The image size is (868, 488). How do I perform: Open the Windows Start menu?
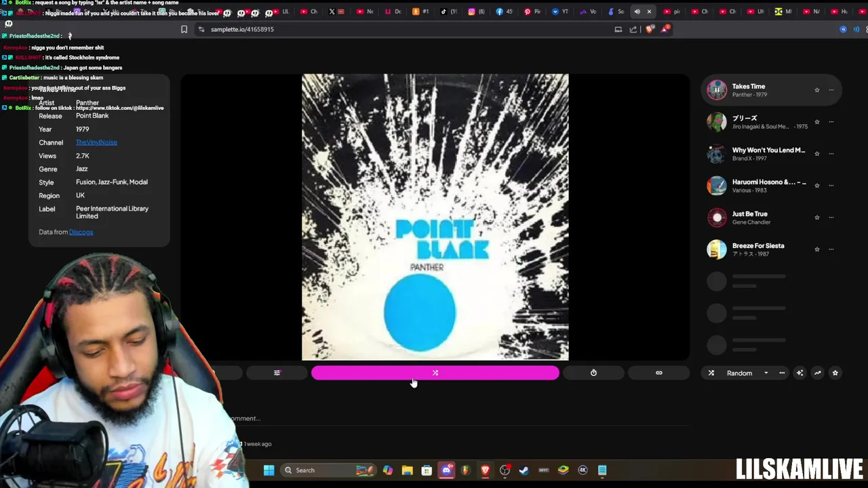269,470
